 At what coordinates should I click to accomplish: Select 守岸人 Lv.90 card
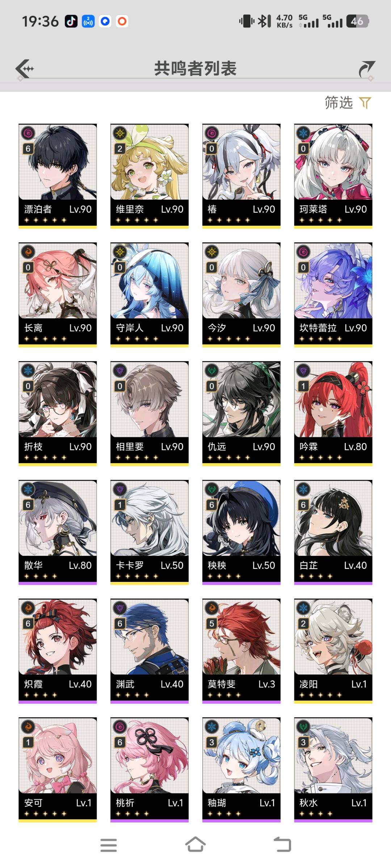click(x=150, y=295)
